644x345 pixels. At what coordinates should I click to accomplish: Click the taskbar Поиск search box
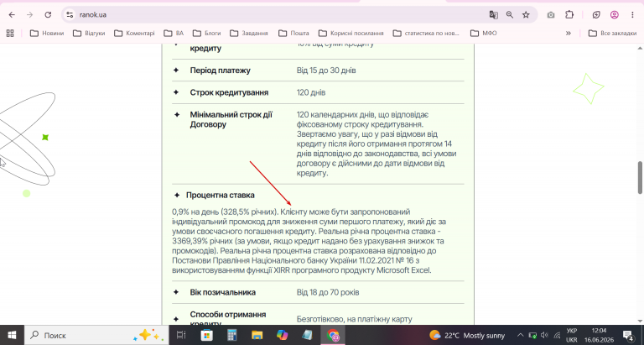pyautogui.click(x=96, y=335)
